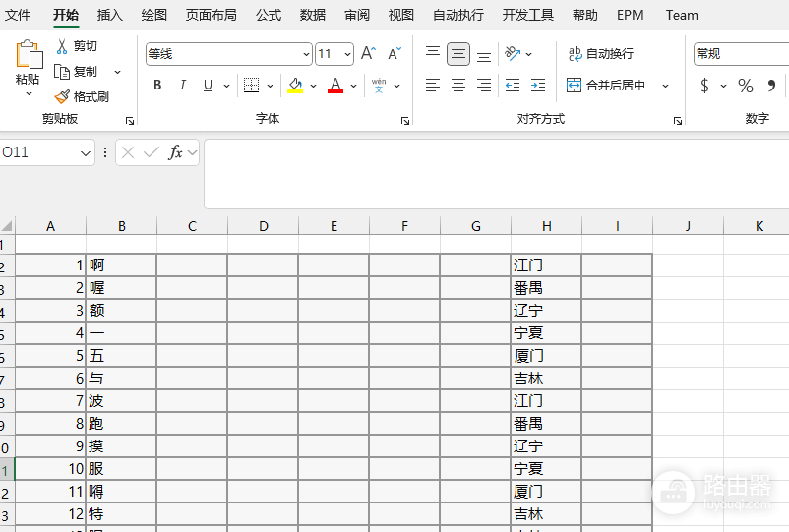Switch to the 插入 tab
Viewport: 789px width, 532px height.
(110, 15)
